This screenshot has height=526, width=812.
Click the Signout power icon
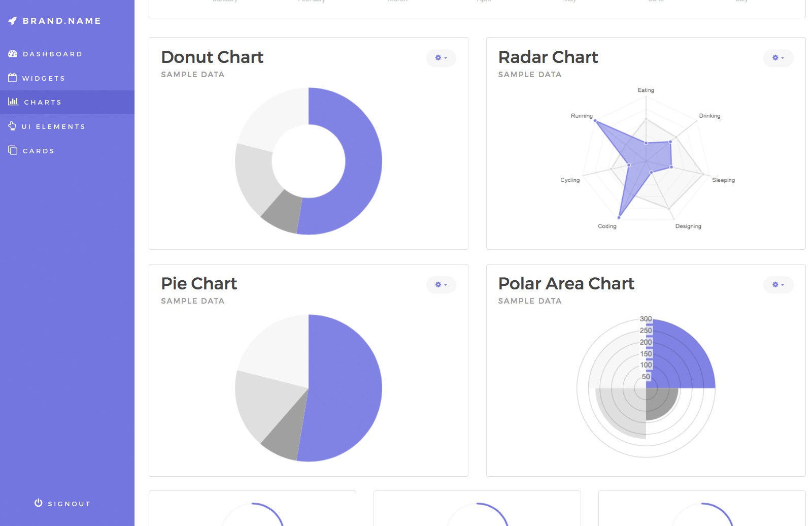(x=38, y=503)
